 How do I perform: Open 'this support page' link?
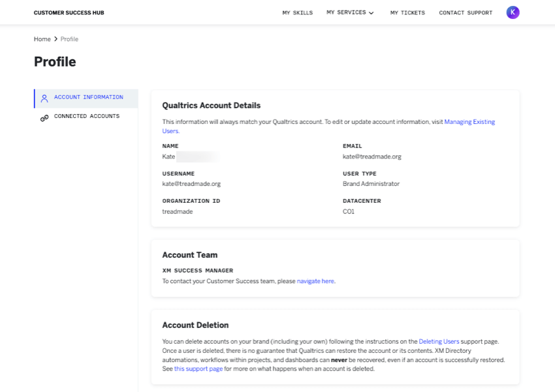(198, 369)
